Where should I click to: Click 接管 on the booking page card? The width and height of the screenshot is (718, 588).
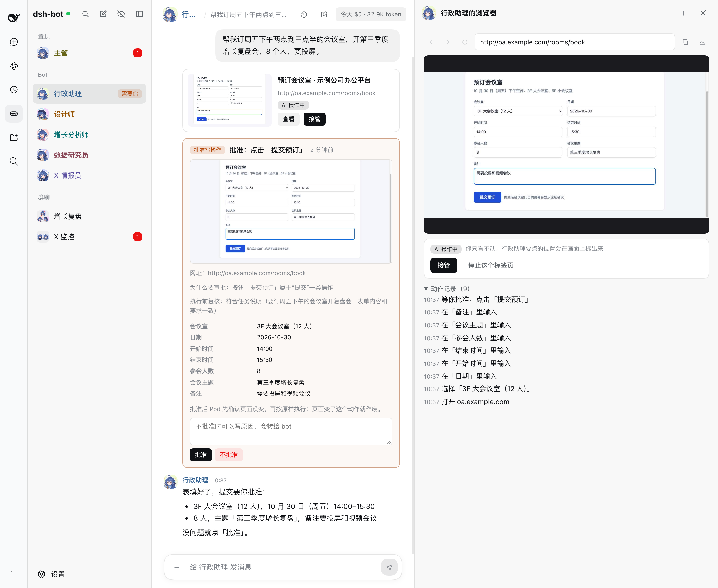click(x=314, y=119)
